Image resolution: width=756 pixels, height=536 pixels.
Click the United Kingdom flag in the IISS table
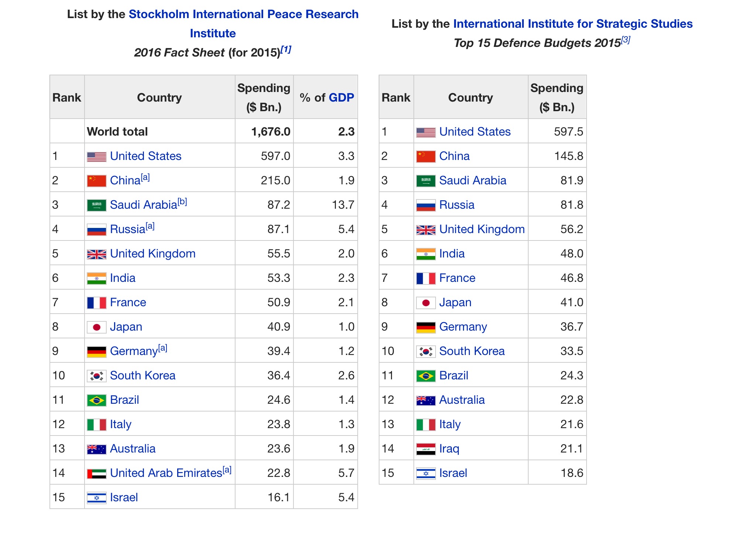(x=426, y=230)
